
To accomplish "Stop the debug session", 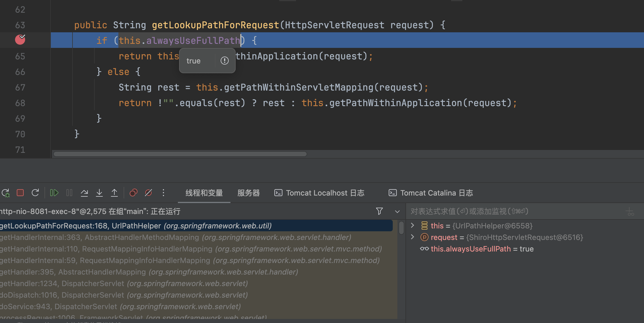I will pyautogui.click(x=20, y=193).
